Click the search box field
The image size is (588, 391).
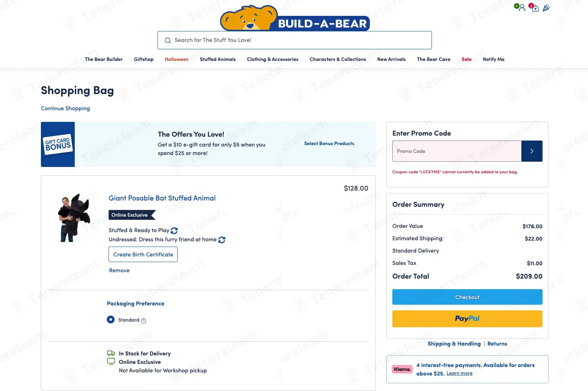tap(295, 40)
